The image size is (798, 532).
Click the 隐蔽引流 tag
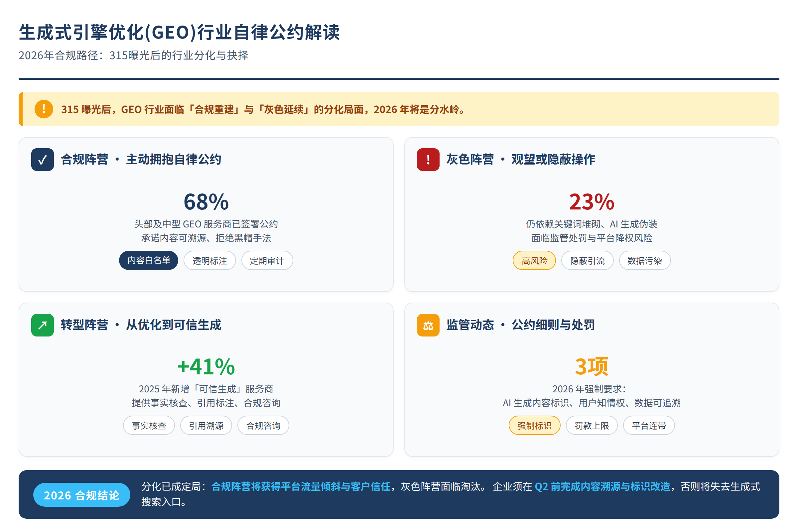tap(587, 260)
